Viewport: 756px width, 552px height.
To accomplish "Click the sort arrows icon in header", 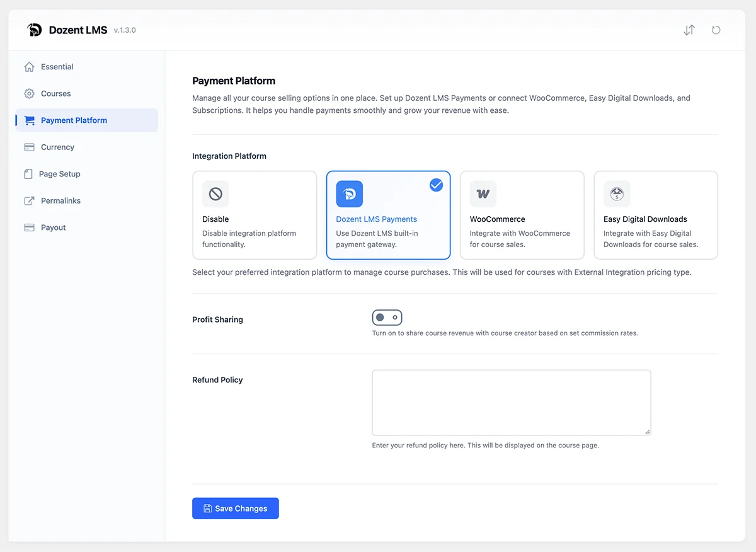I will coord(689,30).
